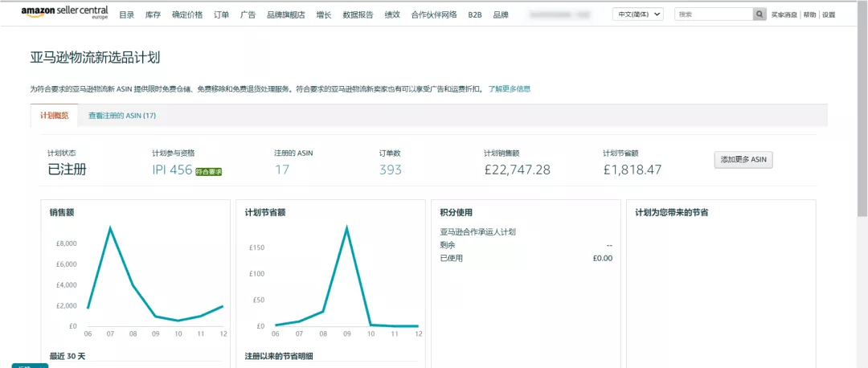Open the 确定价格 menu
The image size is (868, 368).
point(187,15)
